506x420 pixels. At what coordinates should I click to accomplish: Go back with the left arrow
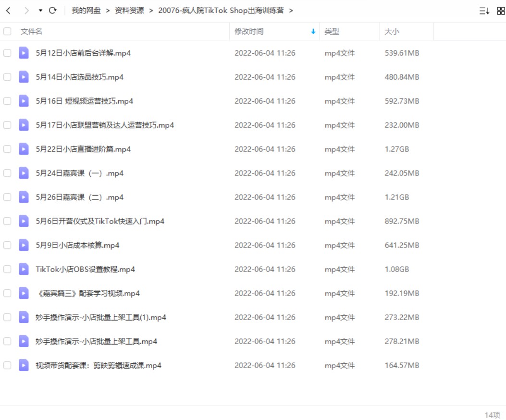[x=9, y=11]
